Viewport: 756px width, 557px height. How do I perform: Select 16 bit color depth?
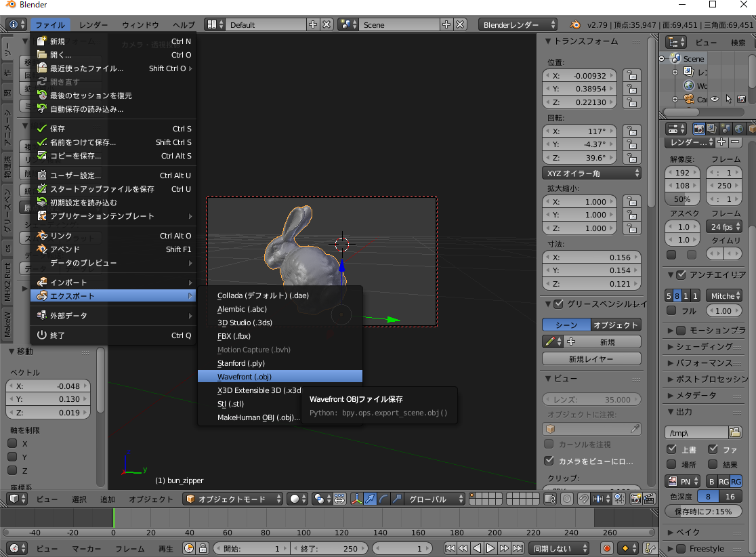730,496
